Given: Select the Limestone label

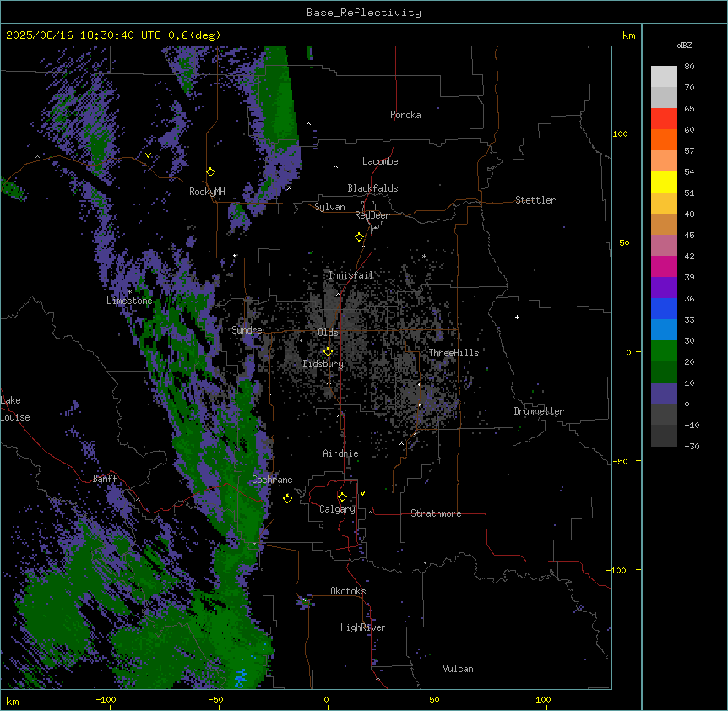Looking at the screenshot, I should pyautogui.click(x=129, y=301).
